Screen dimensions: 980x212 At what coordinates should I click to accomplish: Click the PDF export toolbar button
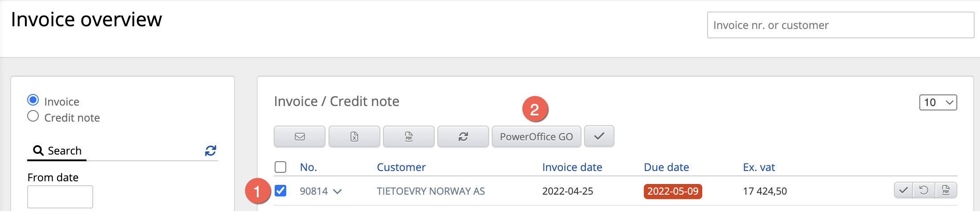tap(409, 137)
